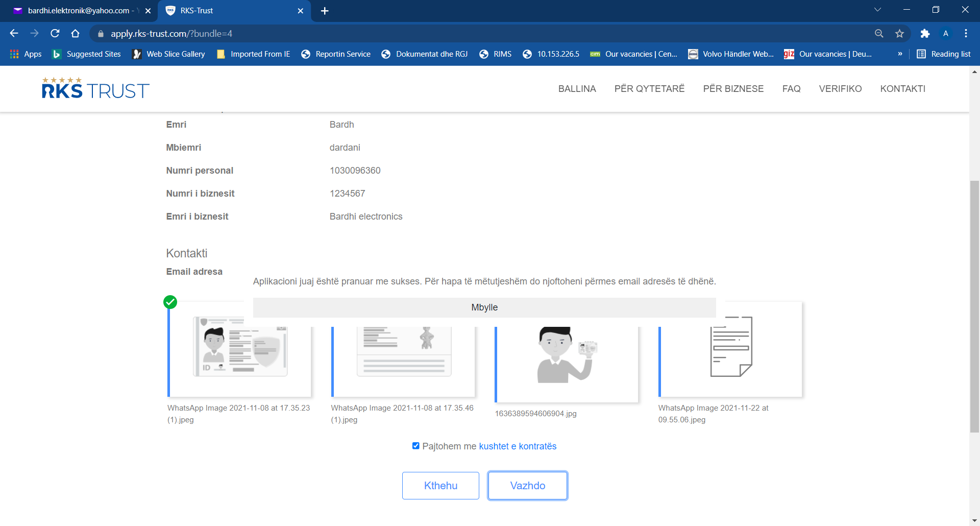This screenshot has width=980, height=526.
Task: Open VERIFIKO menu item
Action: tap(840, 89)
